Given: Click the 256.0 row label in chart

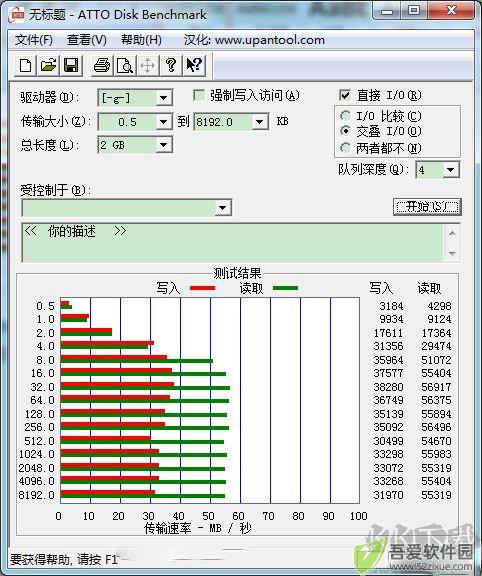Looking at the screenshot, I should [x=39, y=427].
